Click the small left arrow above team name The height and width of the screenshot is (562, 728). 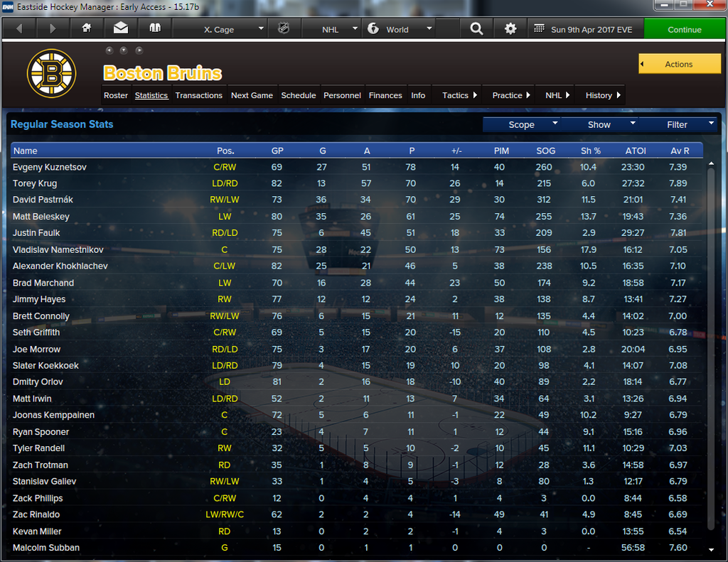point(109,50)
